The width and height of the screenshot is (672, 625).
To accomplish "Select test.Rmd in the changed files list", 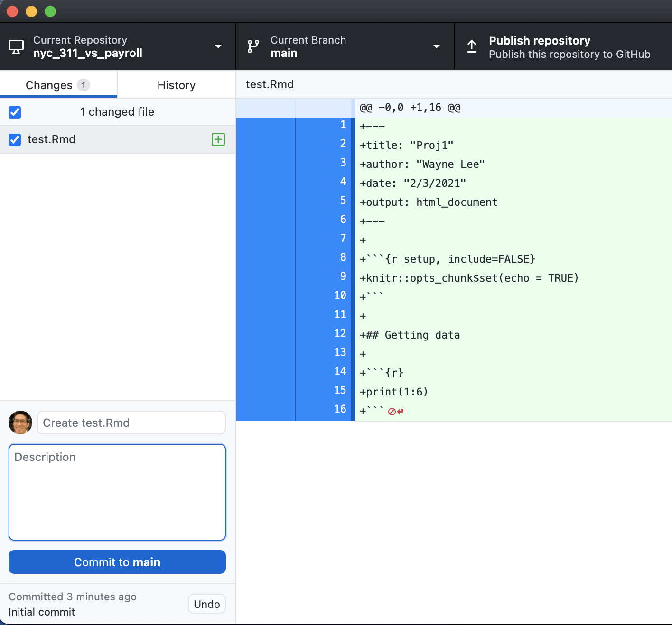I will [118, 139].
